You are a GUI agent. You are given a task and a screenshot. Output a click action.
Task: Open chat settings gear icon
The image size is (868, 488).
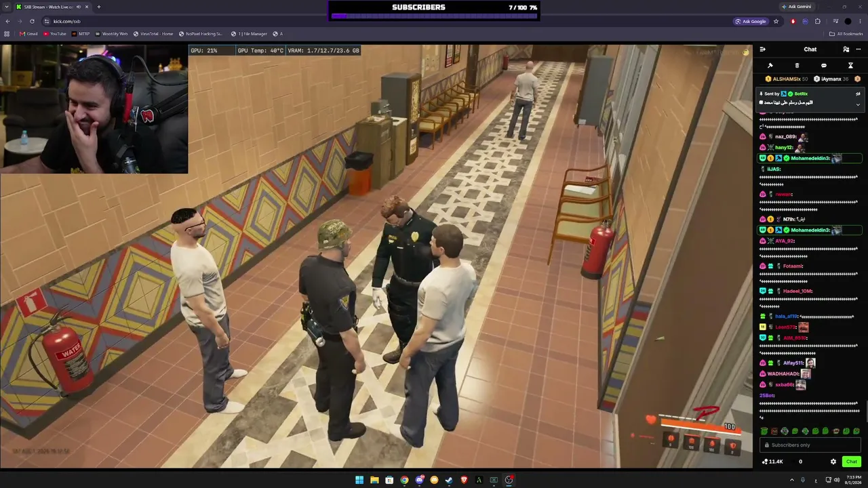(x=833, y=462)
